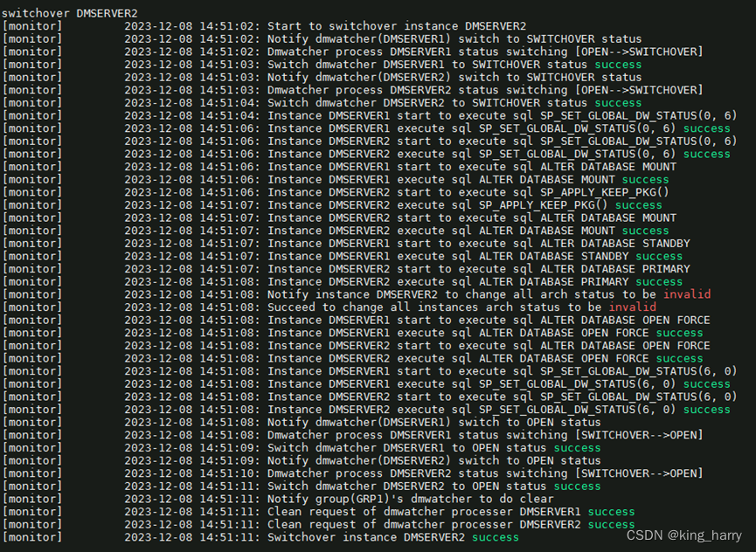Image resolution: width=756 pixels, height=552 pixels.
Task: Click "DMSERVER2 start to execute sql SP_APPLY_KEEP_PKG()"
Action: [499, 192]
